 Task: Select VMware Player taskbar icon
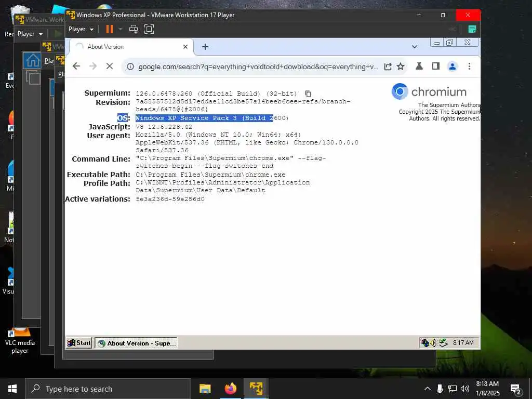point(256,389)
